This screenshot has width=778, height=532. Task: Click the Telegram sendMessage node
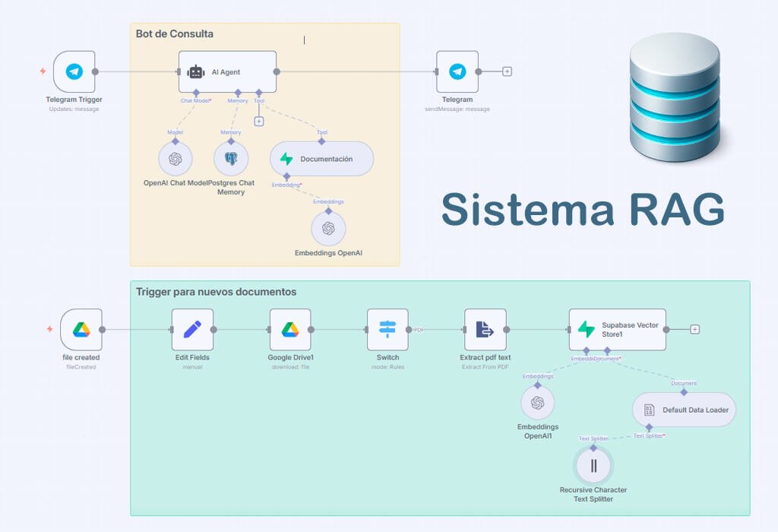coord(457,71)
